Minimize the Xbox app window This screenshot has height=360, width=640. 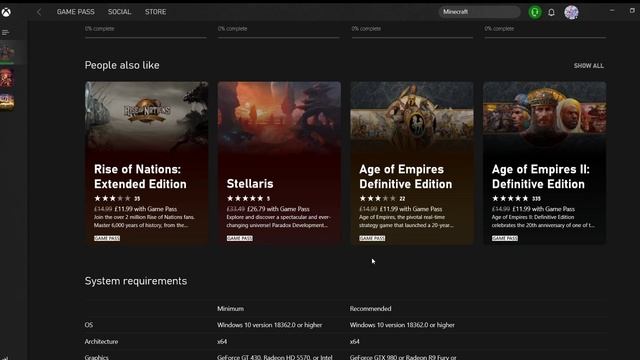[x=612, y=10]
